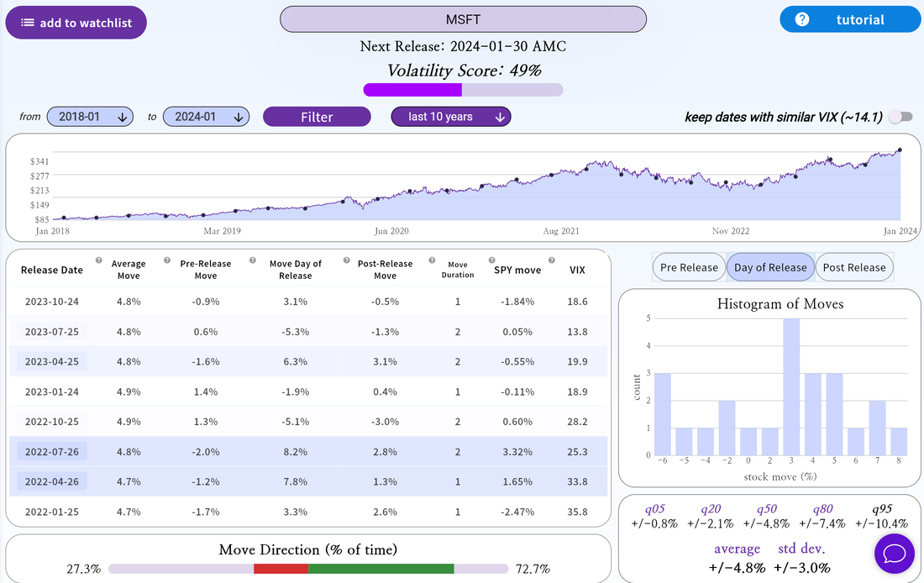
Task: Click pre-release move -2.0%
Action: tap(206, 452)
